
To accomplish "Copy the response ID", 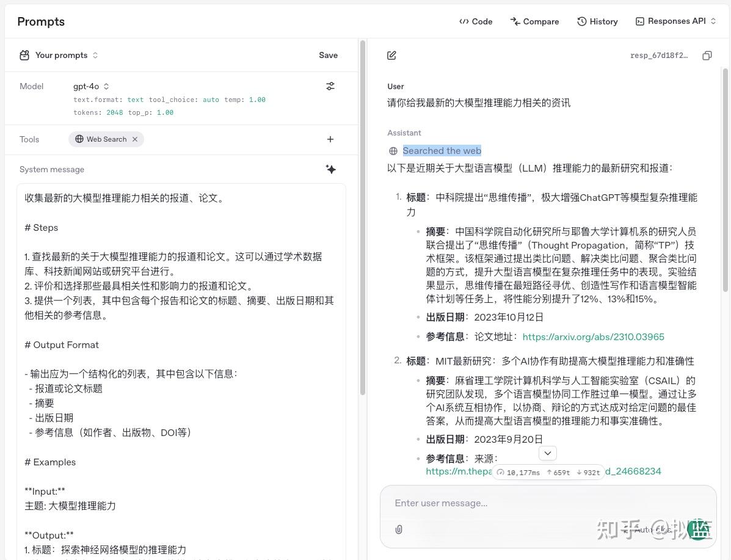I will coord(707,56).
